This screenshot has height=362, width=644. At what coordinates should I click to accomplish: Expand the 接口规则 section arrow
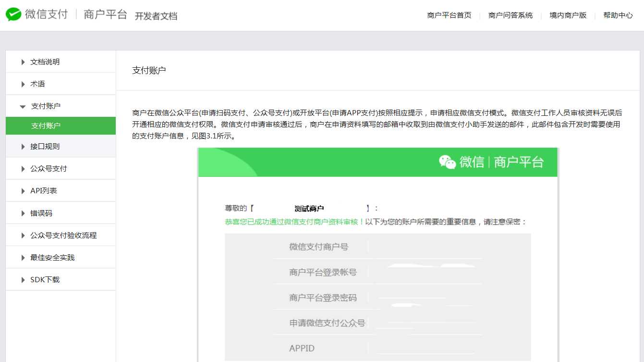pyautogui.click(x=23, y=147)
